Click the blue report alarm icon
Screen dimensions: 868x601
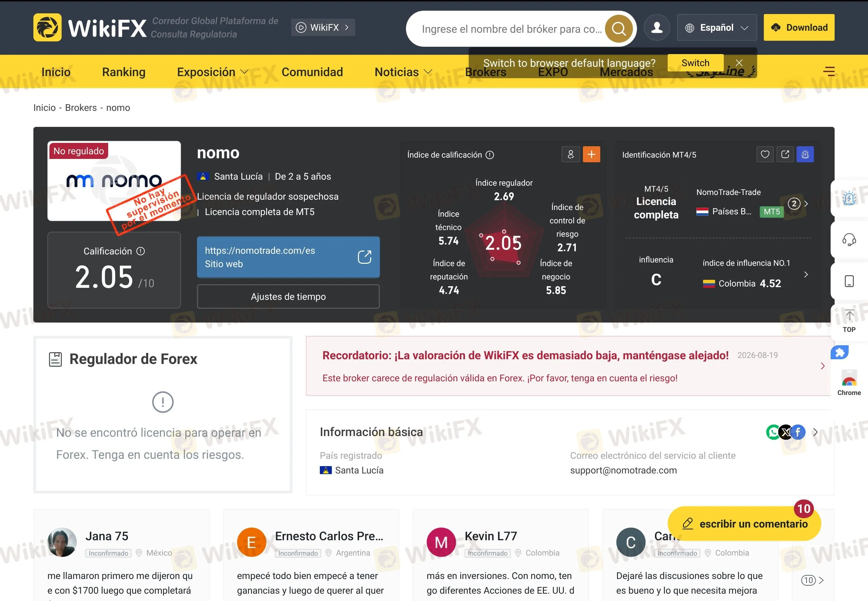(x=805, y=154)
